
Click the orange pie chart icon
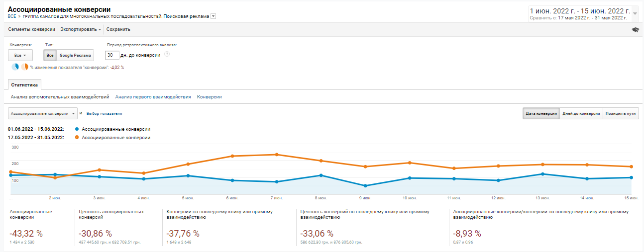coord(24,67)
